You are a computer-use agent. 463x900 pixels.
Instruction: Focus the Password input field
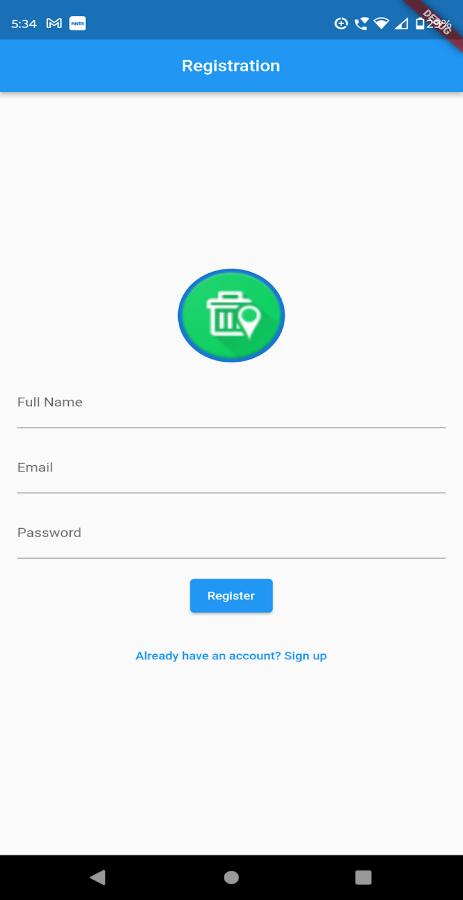231,536
